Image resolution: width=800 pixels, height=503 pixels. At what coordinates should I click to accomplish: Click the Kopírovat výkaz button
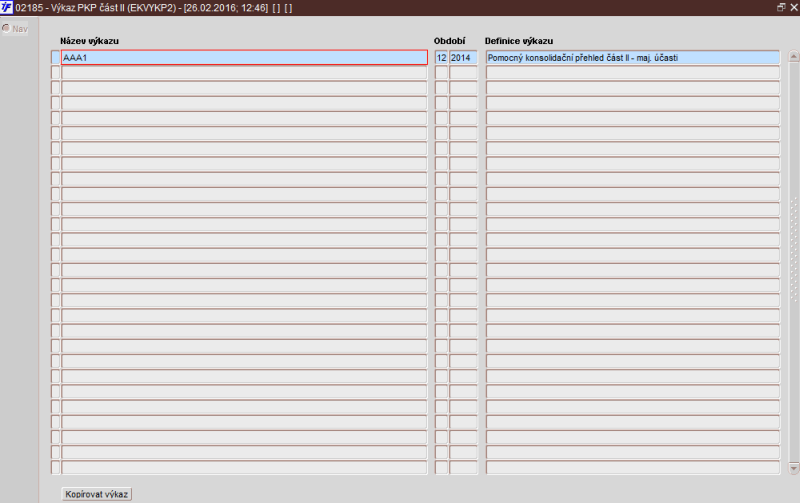coord(96,494)
